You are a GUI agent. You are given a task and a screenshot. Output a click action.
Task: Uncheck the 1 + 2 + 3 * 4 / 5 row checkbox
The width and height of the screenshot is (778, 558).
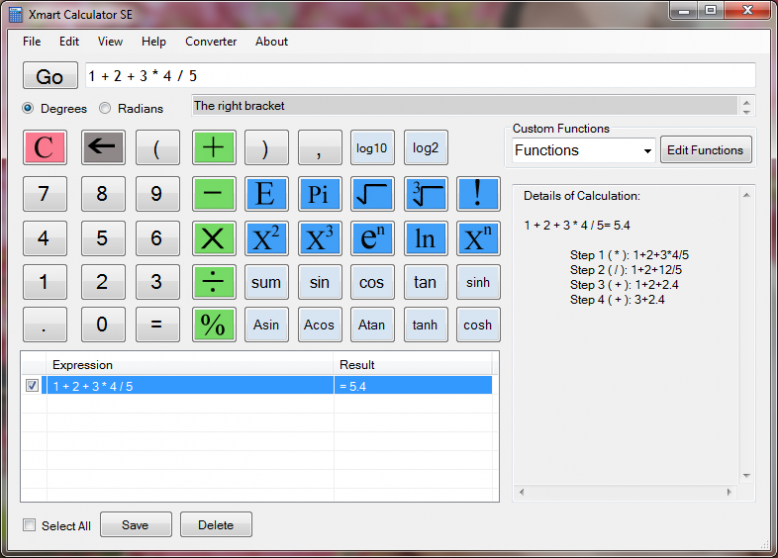click(32, 385)
